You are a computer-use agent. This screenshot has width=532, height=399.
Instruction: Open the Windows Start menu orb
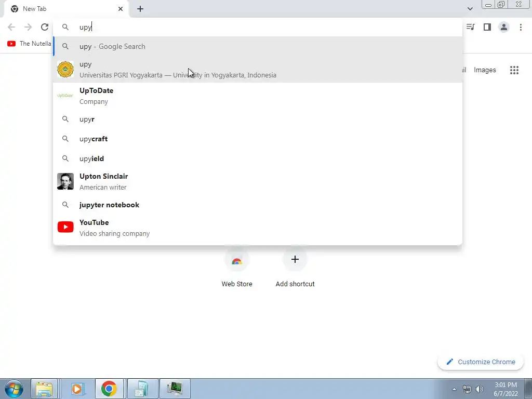click(14, 389)
